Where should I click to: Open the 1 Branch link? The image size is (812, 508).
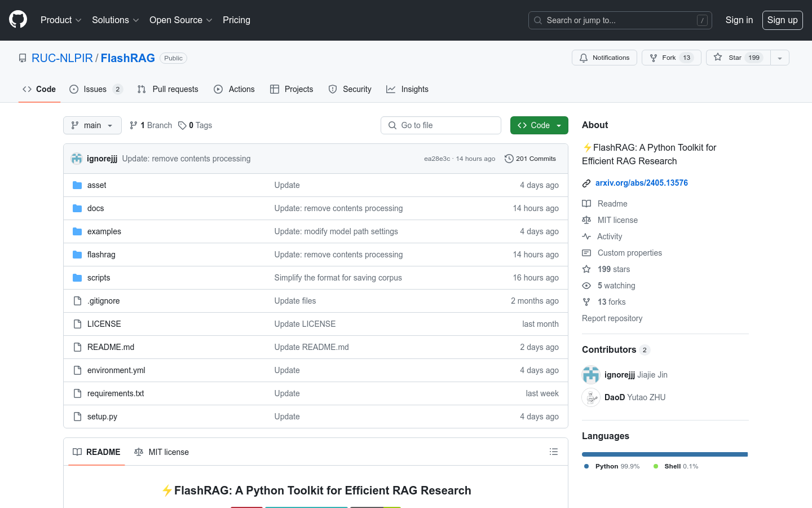pyautogui.click(x=151, y=125)
